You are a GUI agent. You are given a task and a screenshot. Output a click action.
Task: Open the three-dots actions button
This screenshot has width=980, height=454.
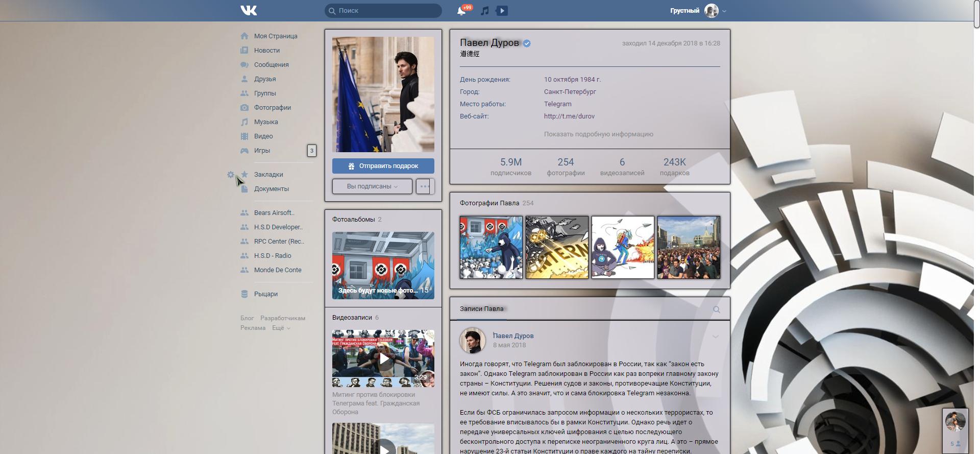click(x=424, y=186)
